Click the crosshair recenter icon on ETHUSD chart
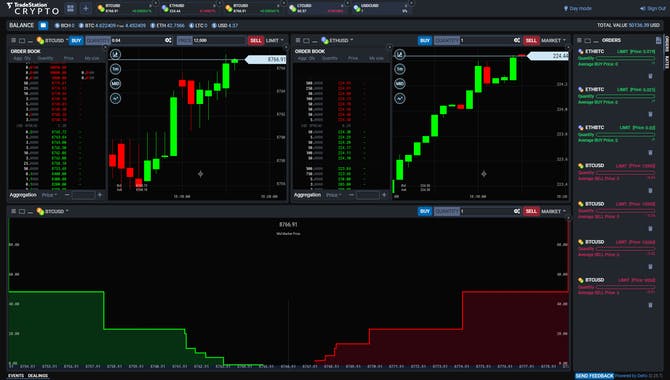The width and height of the screenshot is (670, 380). [484, 174]
